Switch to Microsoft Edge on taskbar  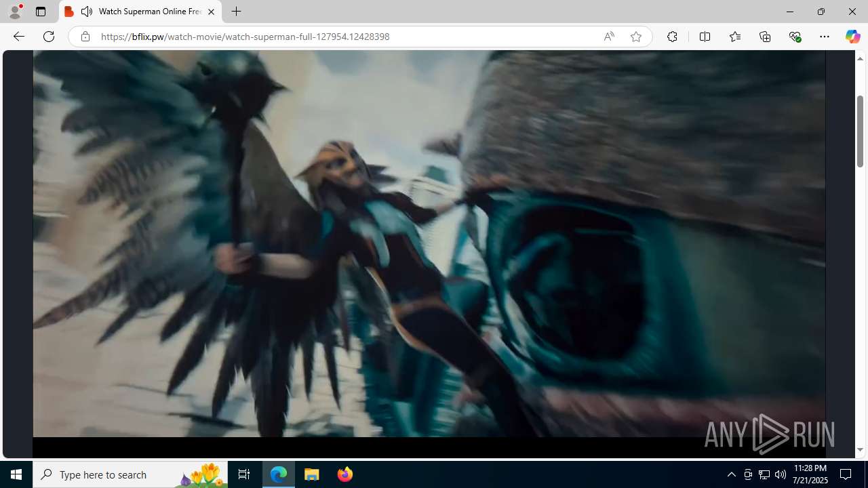pos(279,474)
